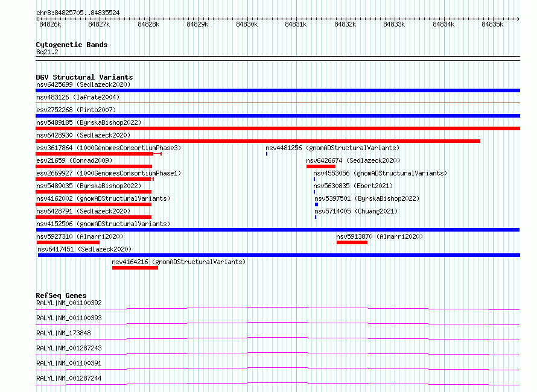Click the nsv5489185 (ByrskaBishop2022) label
This screenshot has height=392, width=537.
point(89,122)
